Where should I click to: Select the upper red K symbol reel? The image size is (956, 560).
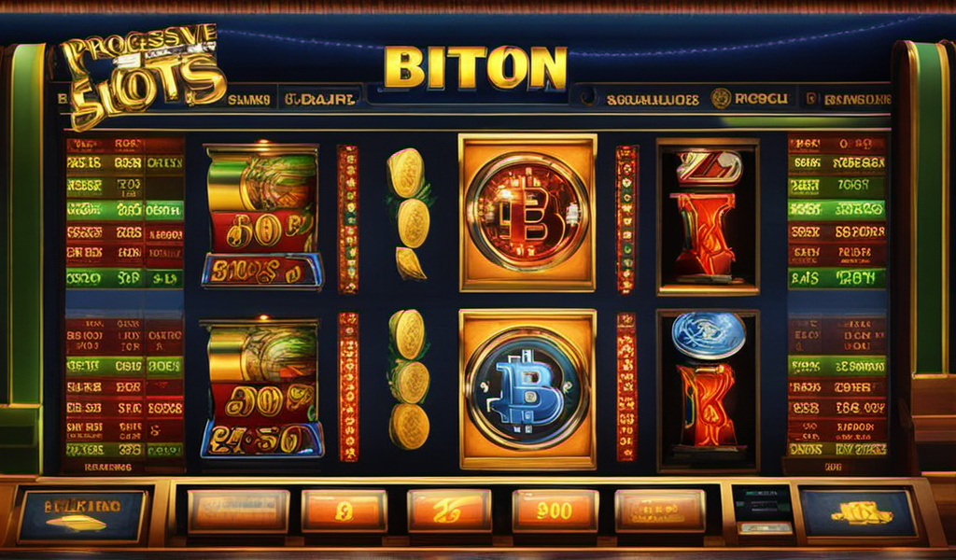point(708,217)
